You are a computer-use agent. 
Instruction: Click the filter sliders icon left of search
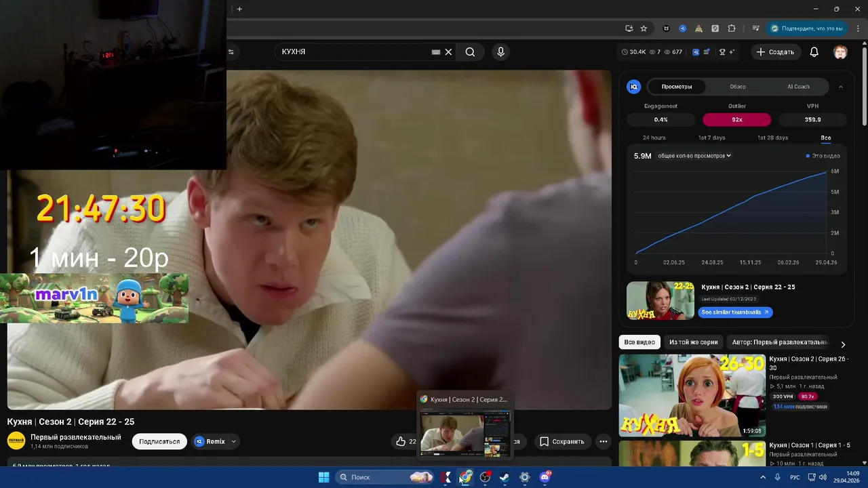pos(231,52)
